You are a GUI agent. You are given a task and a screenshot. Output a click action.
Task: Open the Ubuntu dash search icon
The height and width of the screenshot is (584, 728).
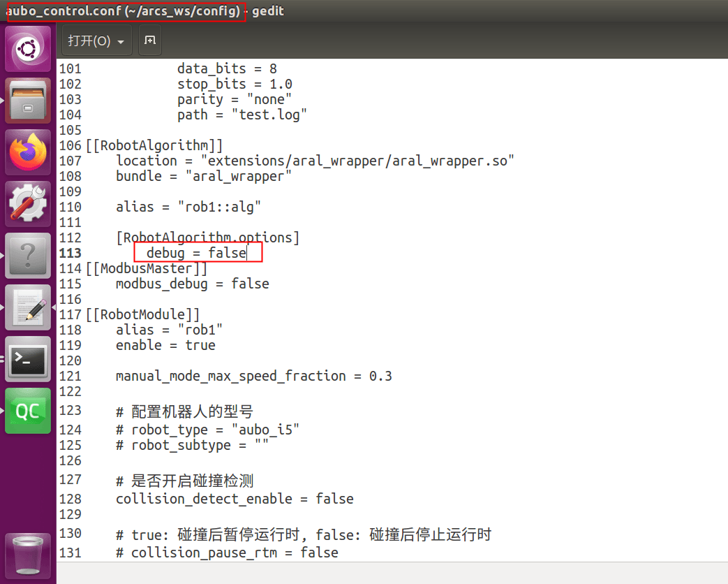[x=28, y=49]
